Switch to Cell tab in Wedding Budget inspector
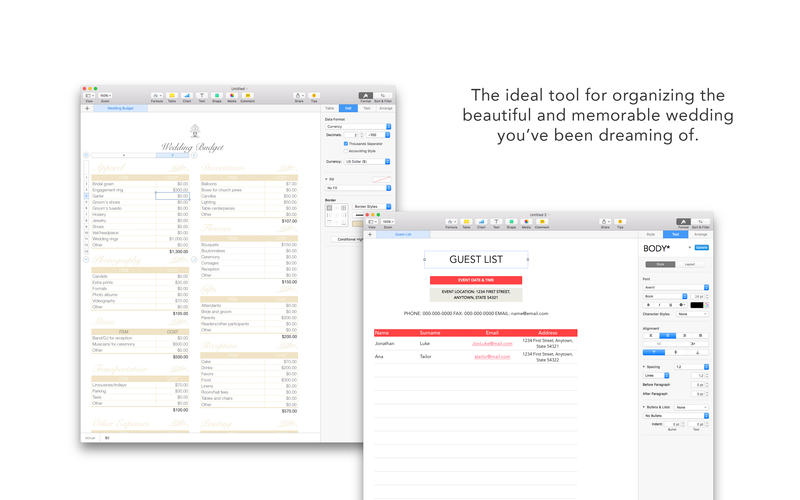800x500 pixels. (x=348, y=108)
